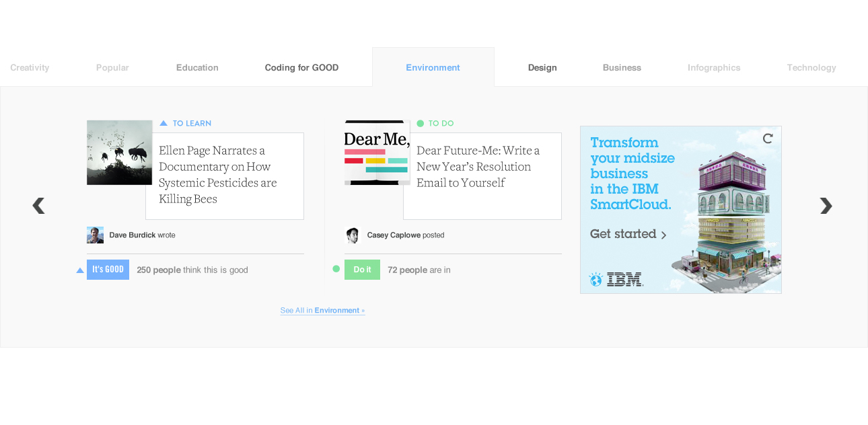Click the green TO DO dot icon
Screen dimensions: 868x425
421,122
